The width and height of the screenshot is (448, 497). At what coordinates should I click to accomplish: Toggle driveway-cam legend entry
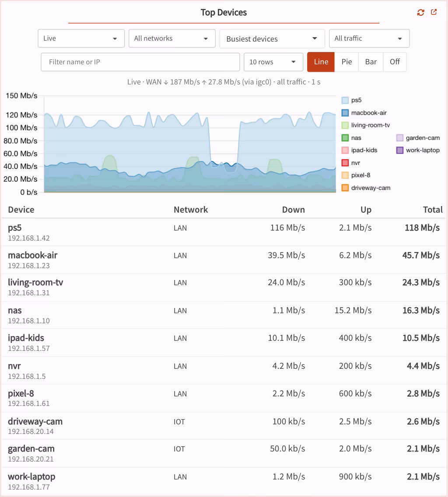(x=366, y=188)
